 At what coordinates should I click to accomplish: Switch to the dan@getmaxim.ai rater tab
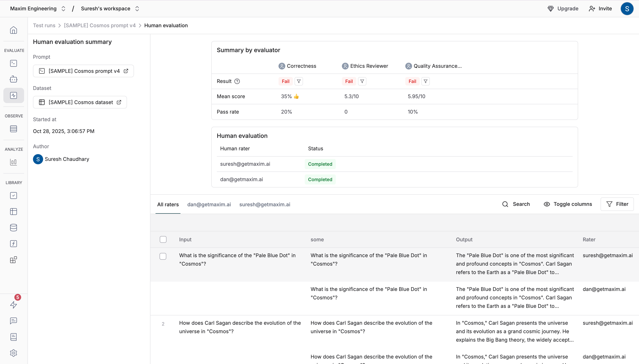pyautogui.click(x=209, y=204)
